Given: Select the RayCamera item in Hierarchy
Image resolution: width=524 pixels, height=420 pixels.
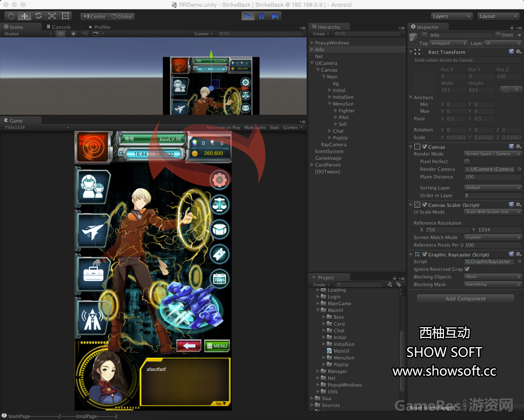Looking at the screenshot, I should pyautogui.click(x=334, y=145).
